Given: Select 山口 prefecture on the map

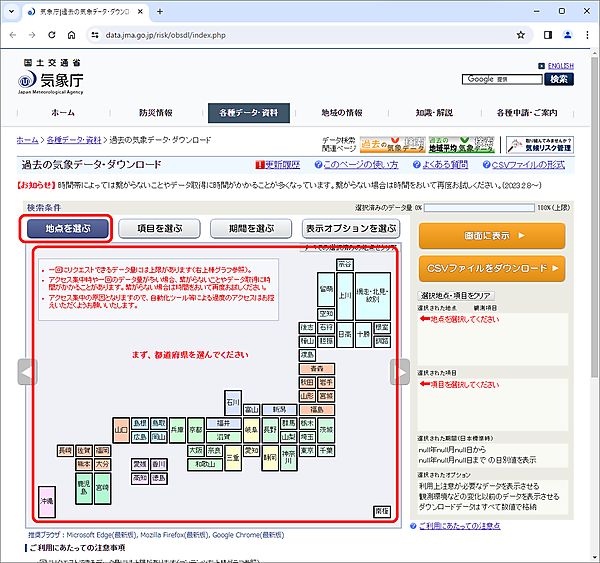Looking at the screenshot, I should coord(121,430).
